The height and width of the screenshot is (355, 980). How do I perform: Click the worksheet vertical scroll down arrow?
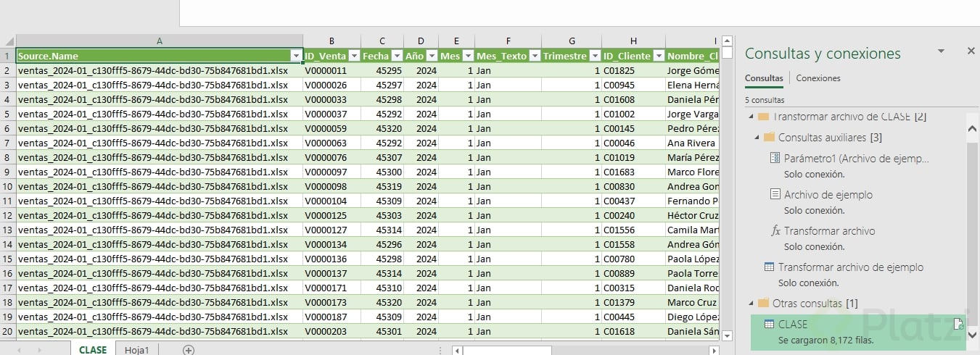(728, 335)
